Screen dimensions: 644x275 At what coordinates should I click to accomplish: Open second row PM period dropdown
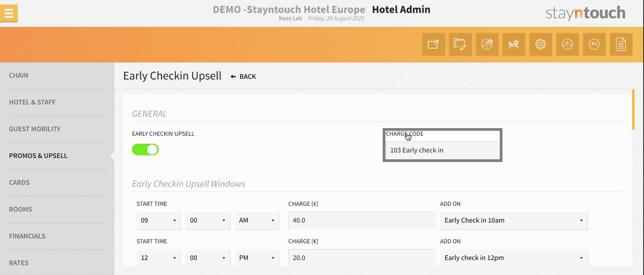pyautogui.click(x=257, y=258)
